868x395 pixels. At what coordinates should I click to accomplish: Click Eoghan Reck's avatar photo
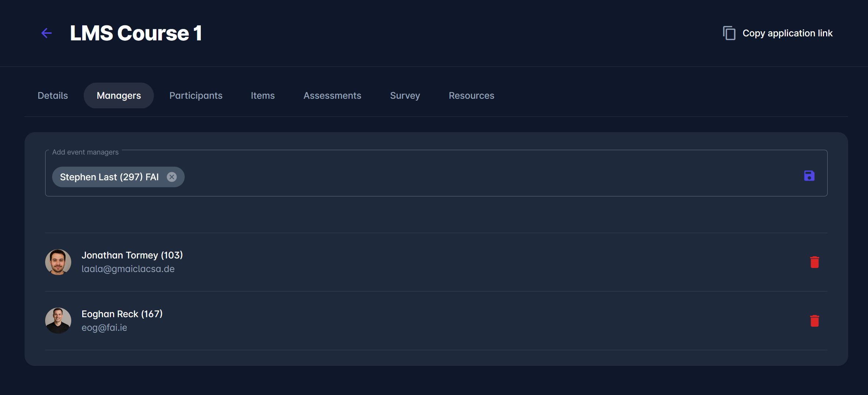point(58,320)
